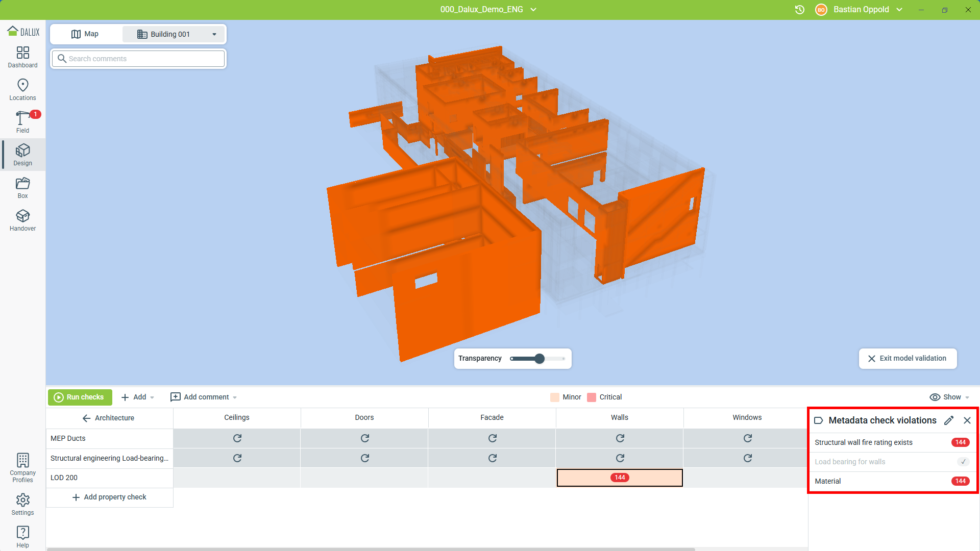Image resolution: width=980 pixels, height=551 pixels.
Task: Select the Design module
Action: point(22,155)
